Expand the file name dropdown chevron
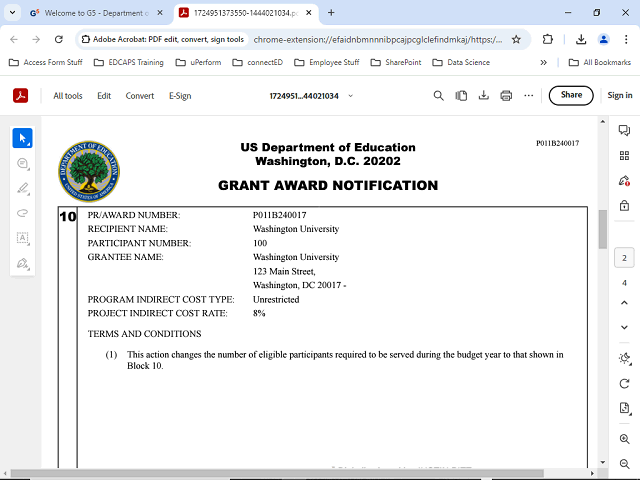 click(x=351, y=96)
